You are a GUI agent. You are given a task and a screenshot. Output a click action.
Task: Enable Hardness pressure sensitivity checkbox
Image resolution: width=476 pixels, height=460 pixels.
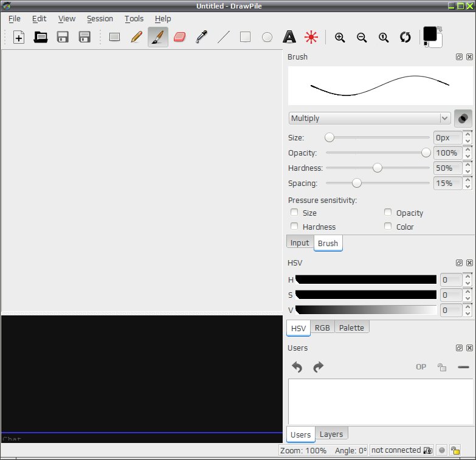[x=294, y=226]
